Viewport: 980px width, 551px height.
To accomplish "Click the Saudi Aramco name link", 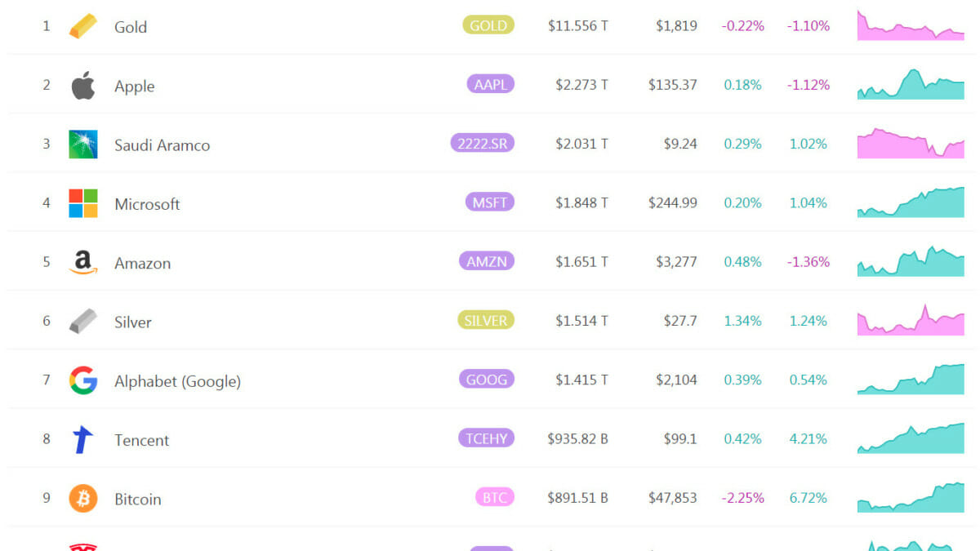I will coord(162,145).
